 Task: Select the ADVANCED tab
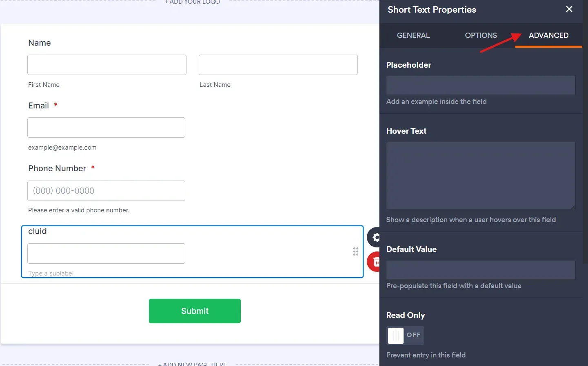pyautogui.click(x=548, y=35)
